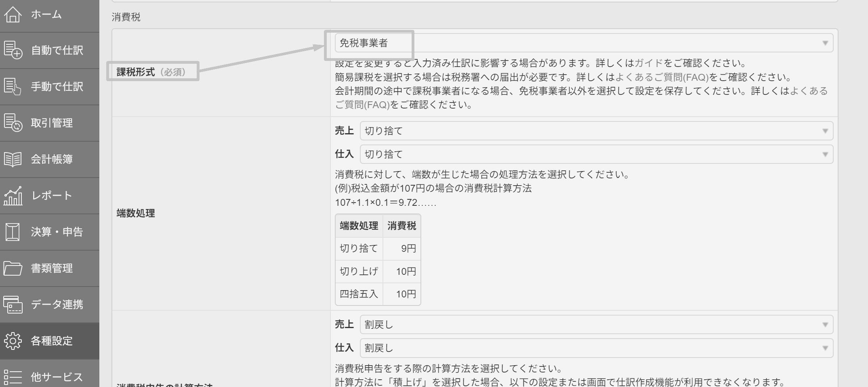Image resolution: width=868 pixels, height=387 pixels.
Task: Click the Home house icon in sidebar
Action: tap(13, 15)
